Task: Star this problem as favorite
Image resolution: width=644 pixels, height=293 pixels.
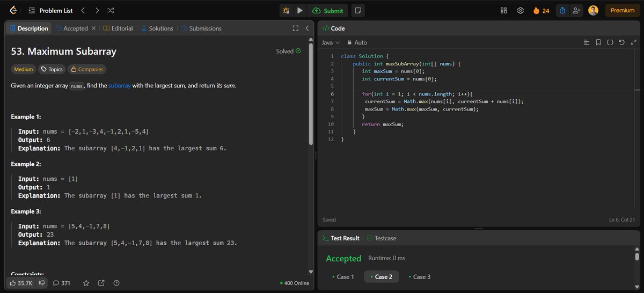Action: (86, 283)
